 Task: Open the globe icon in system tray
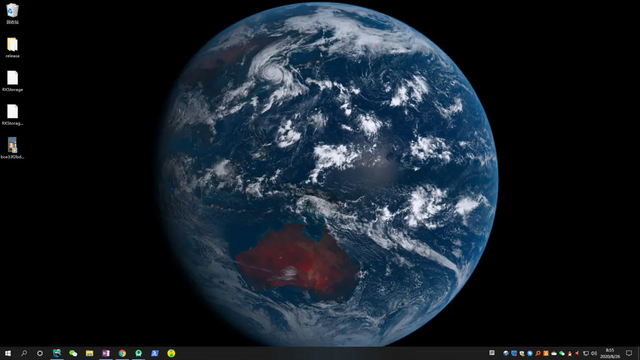click(506, 353)
